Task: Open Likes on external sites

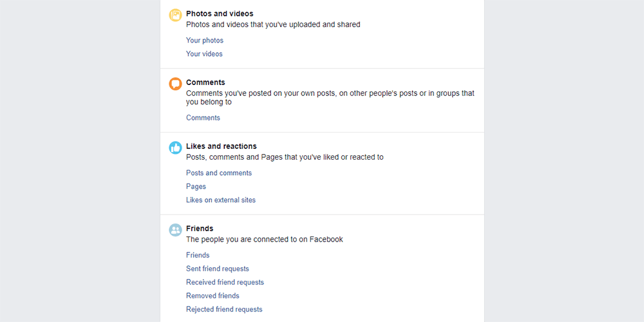Action: (x=221, y=200)
